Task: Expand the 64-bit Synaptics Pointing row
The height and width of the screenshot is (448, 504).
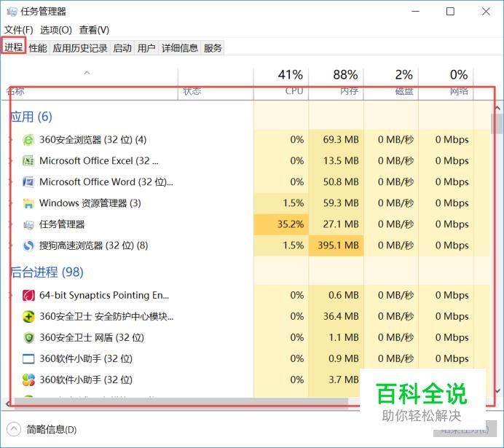Action: tap(11, 295)
